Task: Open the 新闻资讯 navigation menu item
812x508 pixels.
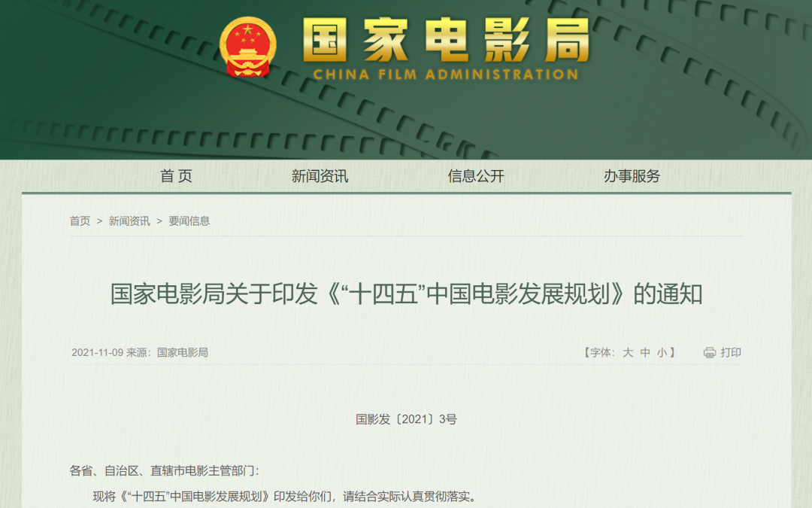Action: [x=320, y=176]
